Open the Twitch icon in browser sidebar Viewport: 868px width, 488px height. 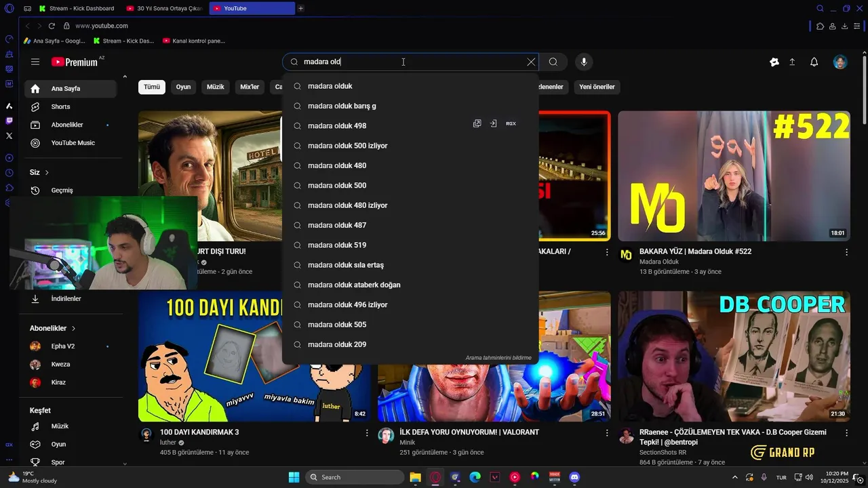click(9, 121)
